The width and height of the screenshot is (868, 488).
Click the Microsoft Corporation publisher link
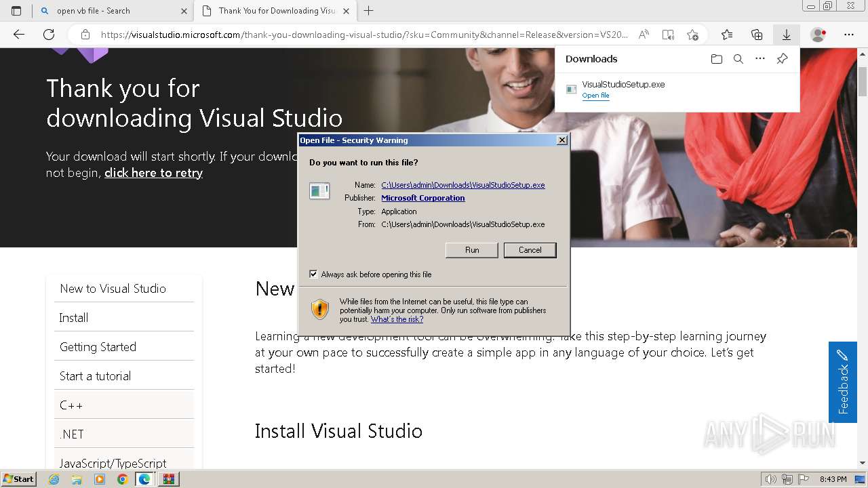point(423,198)
